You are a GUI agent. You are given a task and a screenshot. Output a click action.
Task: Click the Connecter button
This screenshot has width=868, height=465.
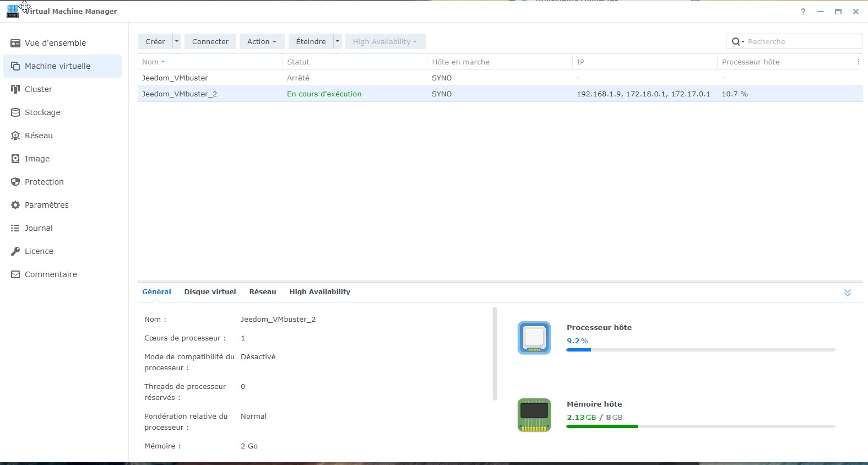(x=210, y=41)
